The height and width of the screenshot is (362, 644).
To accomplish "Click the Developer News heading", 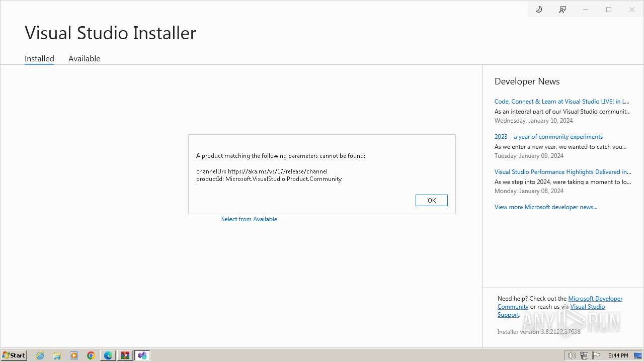I will 527,81.
